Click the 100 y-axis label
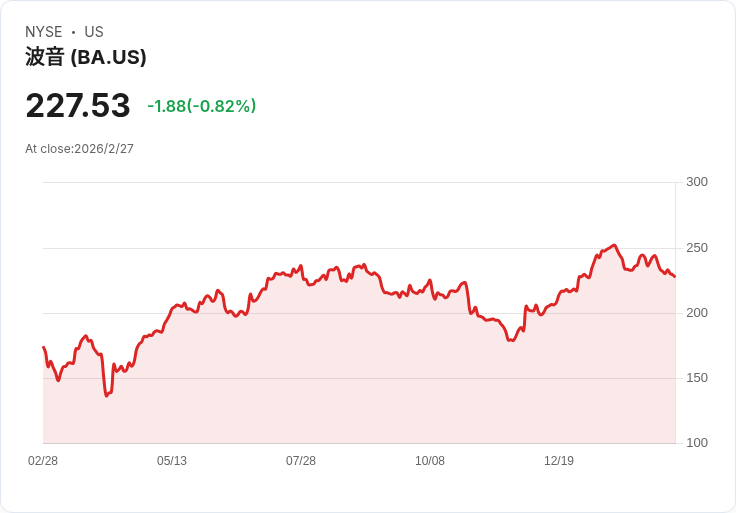 (696, 443)
